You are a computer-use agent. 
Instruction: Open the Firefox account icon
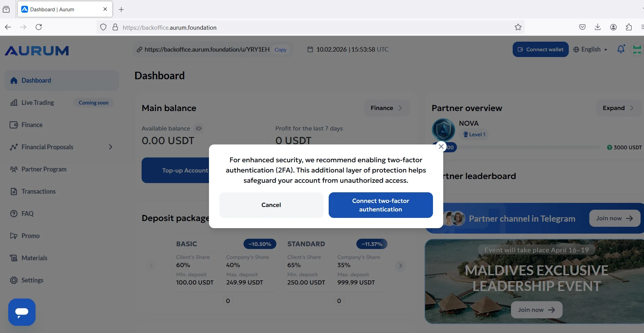pos(613,27)
